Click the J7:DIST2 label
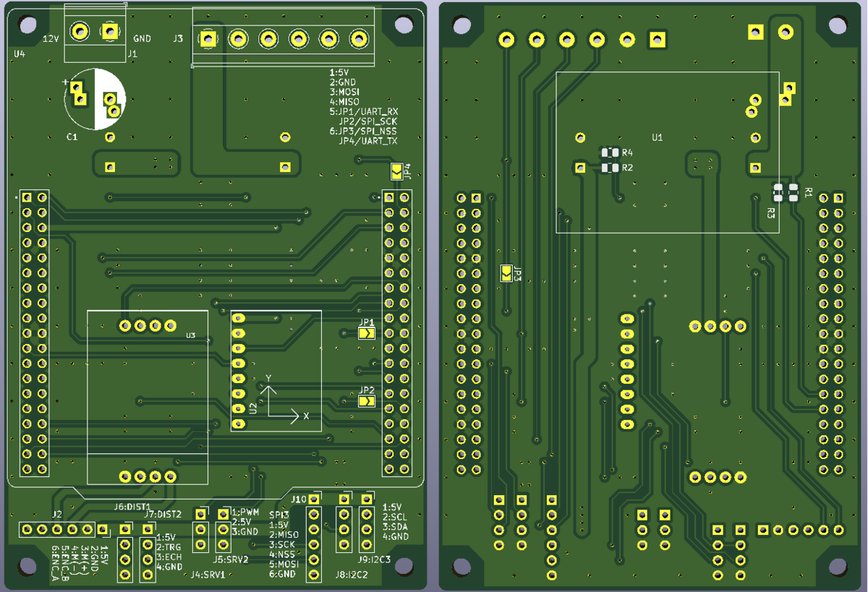Viewport: 868px width, 592px height. [163, 514]
